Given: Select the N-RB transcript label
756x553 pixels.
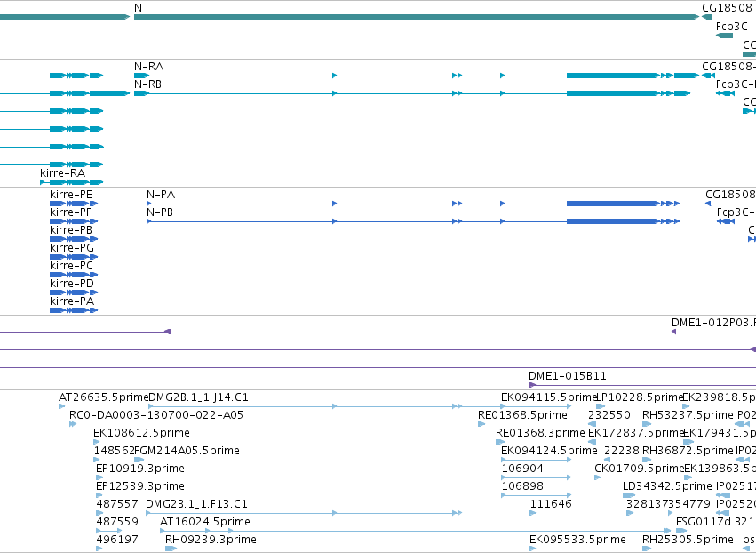Looking at the screenshot, I should 147,84.
